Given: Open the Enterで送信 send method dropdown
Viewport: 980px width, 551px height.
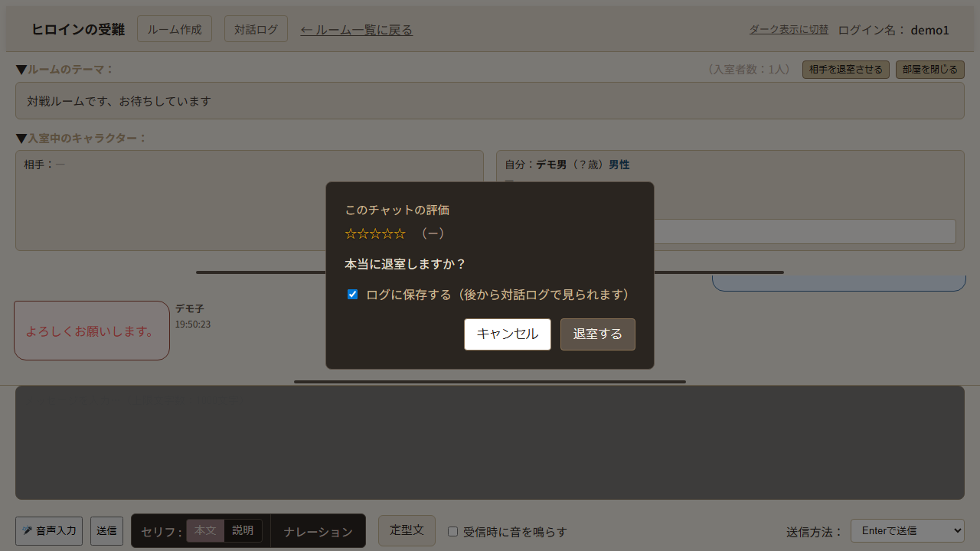Looking at the screenshot, I should coord(907,530).
